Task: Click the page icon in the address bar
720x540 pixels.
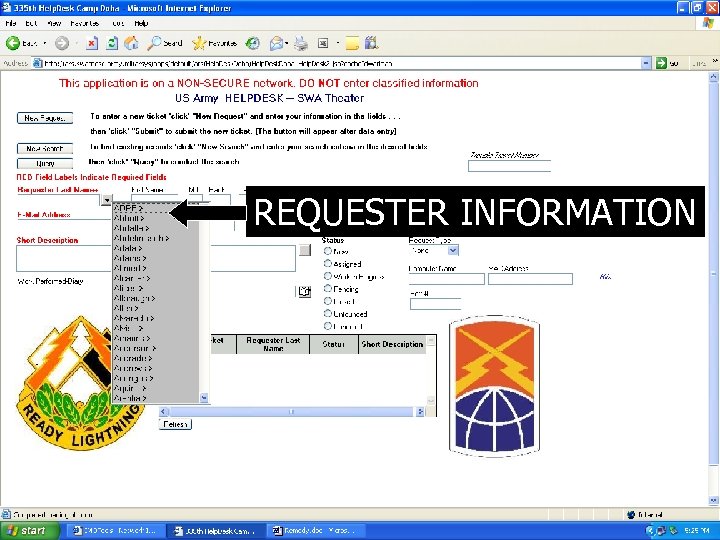Action: [x=38, y=63]
